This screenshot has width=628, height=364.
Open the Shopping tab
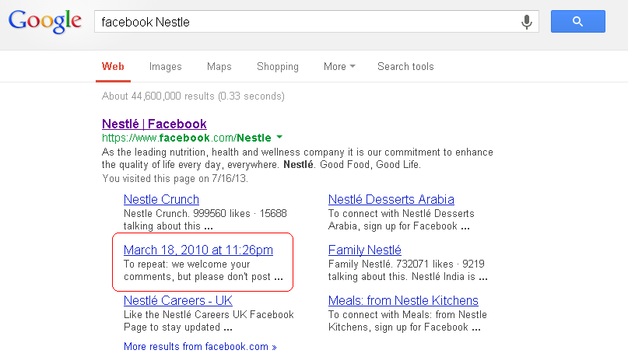(278, 66)
